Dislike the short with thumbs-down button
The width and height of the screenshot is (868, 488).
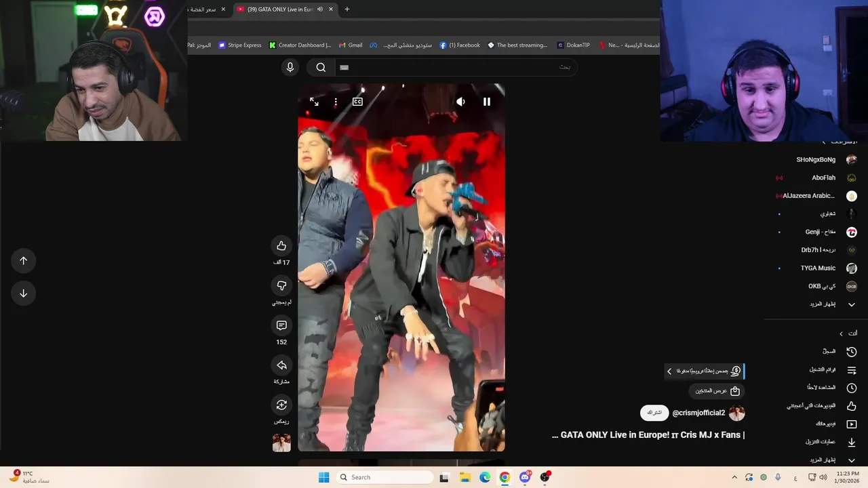click(281, 285)
